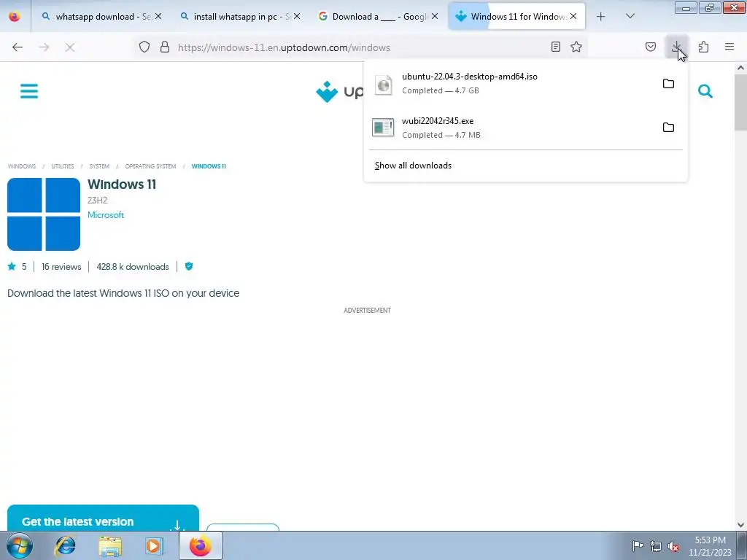Open a new browser tab

[x=601, y=17]
